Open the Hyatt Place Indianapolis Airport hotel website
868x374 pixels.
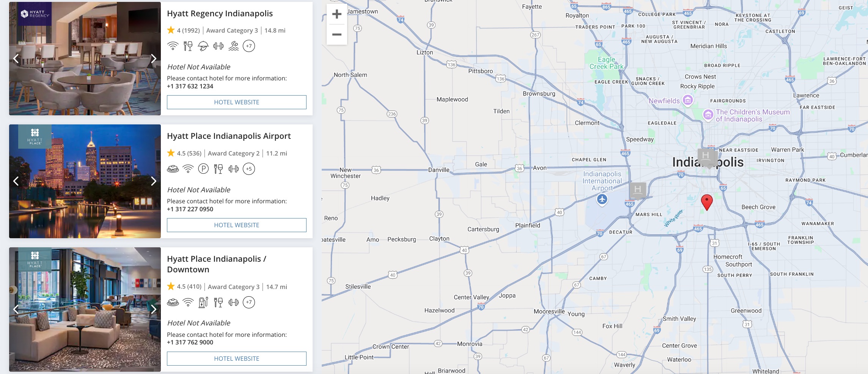(236, 225)
